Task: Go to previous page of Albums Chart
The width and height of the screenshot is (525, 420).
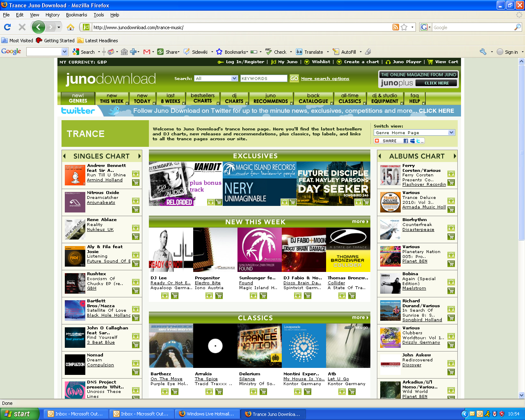Action: point(380,156)
